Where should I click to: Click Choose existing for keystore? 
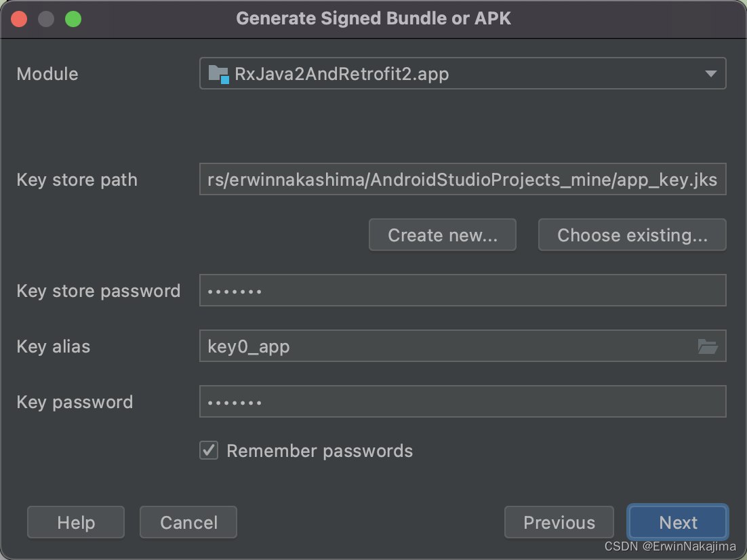[x=632, y=235]
